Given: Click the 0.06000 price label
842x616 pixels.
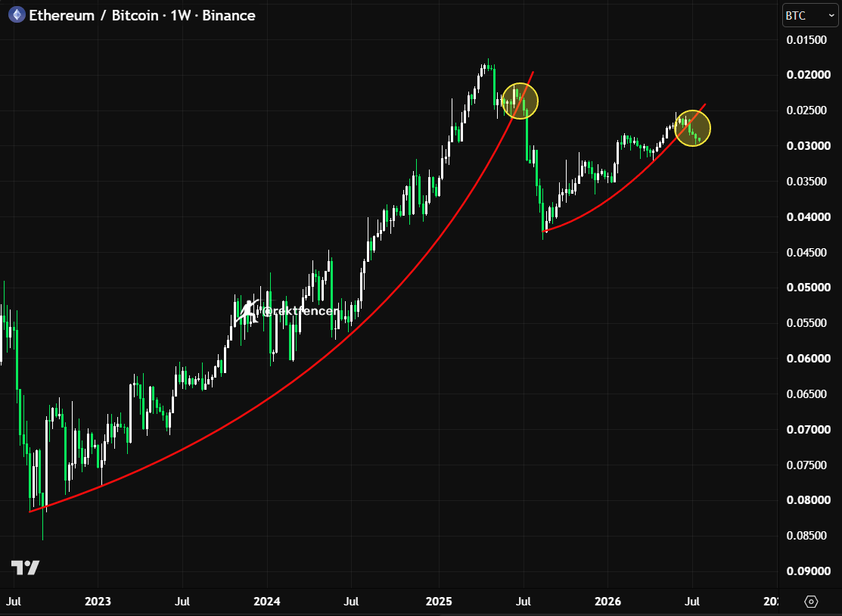Looking at the screenshot, I should tap(808, 358).
